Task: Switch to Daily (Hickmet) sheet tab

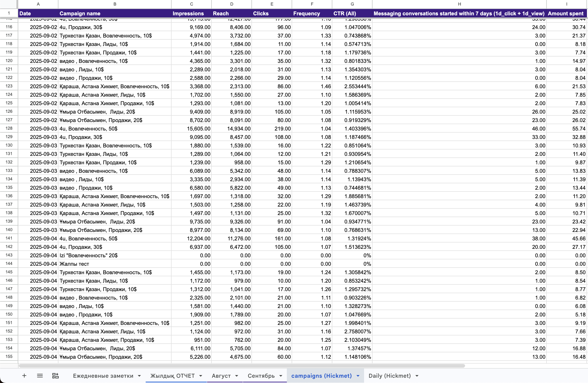Action: (x=389, y=376)
